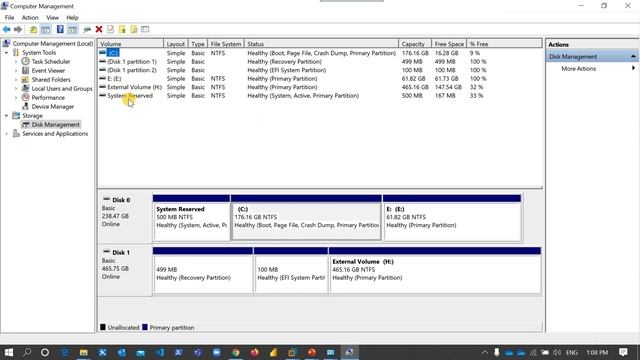Screen dimensions: 640x360
Task: Click the Performance icon in tree
Action: (25, 97)
